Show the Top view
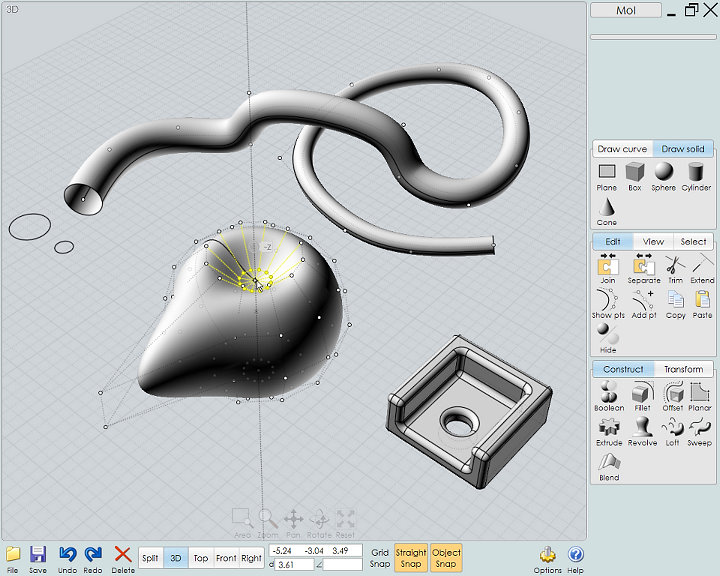The height and width of the screenshot is (576, 720). (200, 558)
